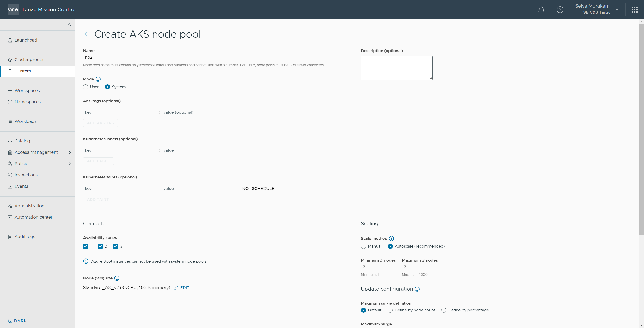
Task: Collapse the sidebar with double chevron
Action: [70, 25]
